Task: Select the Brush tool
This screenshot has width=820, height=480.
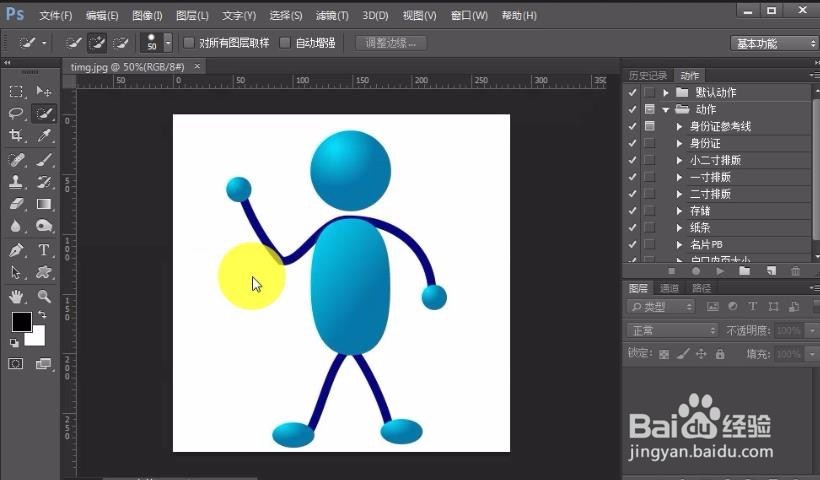Action: [44, 159]
